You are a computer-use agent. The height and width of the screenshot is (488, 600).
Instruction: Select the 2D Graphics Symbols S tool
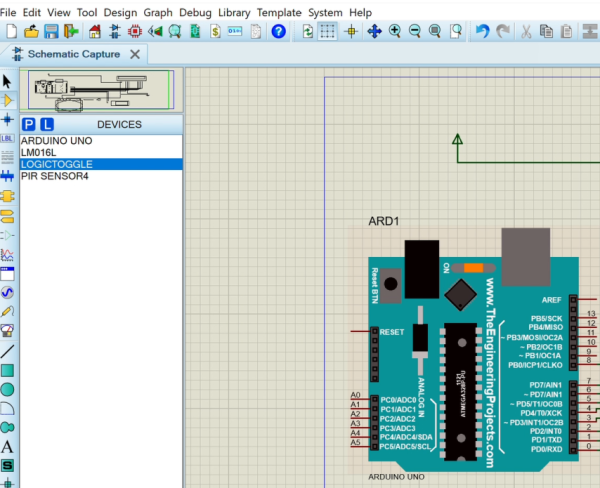tap(7, 466)
